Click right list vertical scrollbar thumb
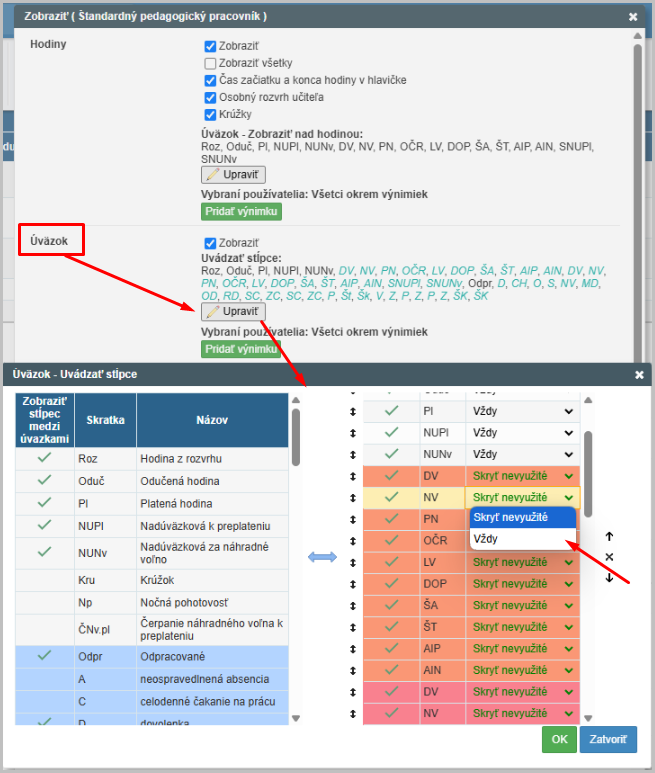655x773 pixels. tap(588, 474)
